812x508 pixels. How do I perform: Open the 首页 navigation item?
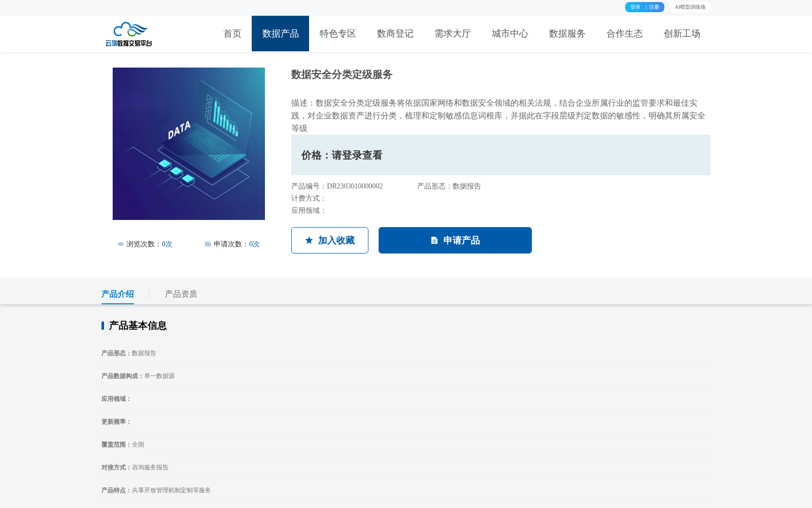pyautogui.click(x=232, y=34)
